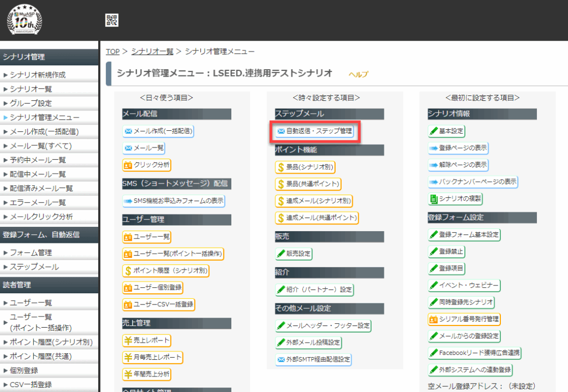This screenshot has width=568, height=392.
Task: Click the TOP breadcrumb link
Action: click(113, 52)
